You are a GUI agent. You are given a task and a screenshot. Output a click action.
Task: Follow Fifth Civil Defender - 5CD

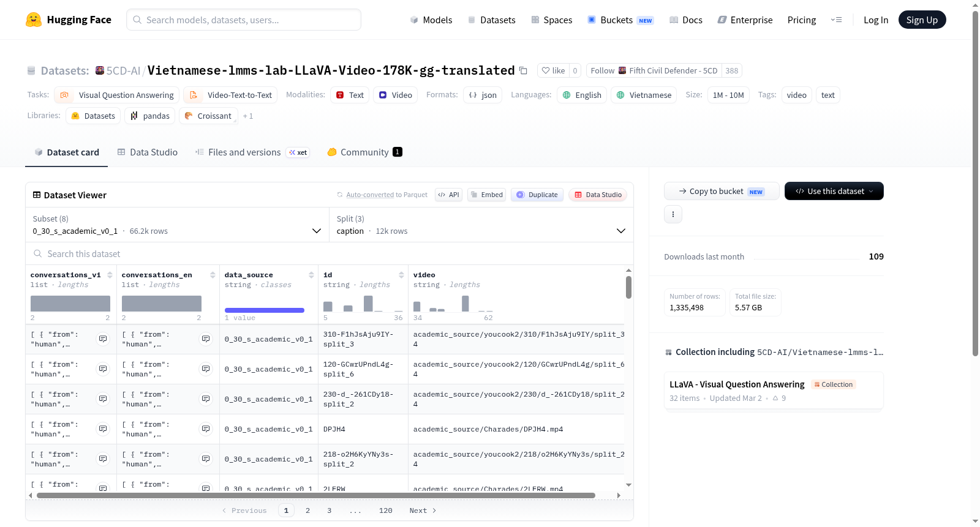tap(654, 70)
